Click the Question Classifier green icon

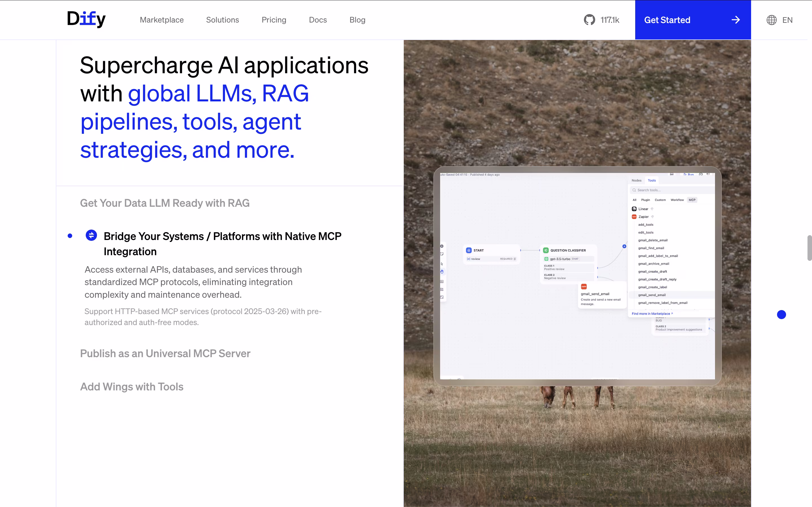(546, 250)
